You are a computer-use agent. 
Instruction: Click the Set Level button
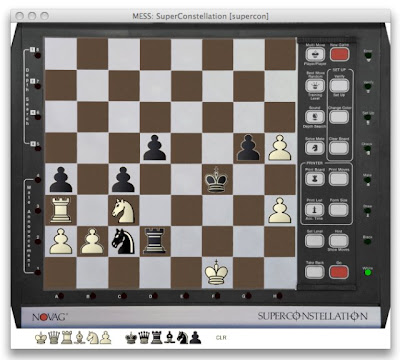315,241
